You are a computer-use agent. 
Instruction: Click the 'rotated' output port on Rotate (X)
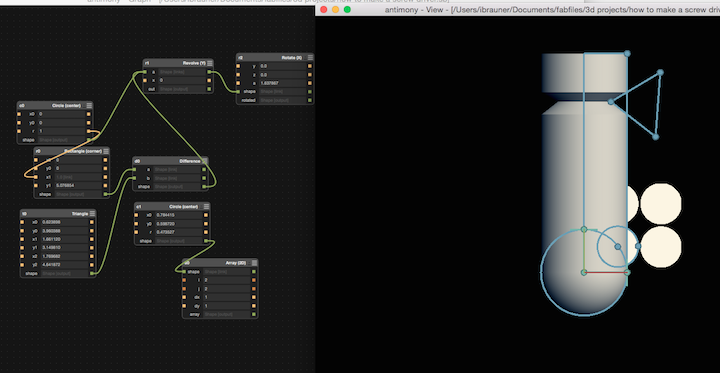310,100
